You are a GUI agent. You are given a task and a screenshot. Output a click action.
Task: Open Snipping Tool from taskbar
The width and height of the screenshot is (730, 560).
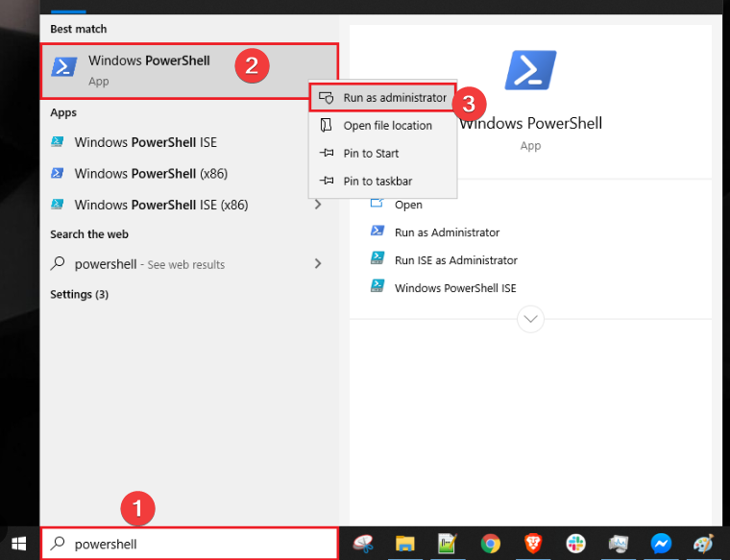pyautogui.click(x=363, y=544)
